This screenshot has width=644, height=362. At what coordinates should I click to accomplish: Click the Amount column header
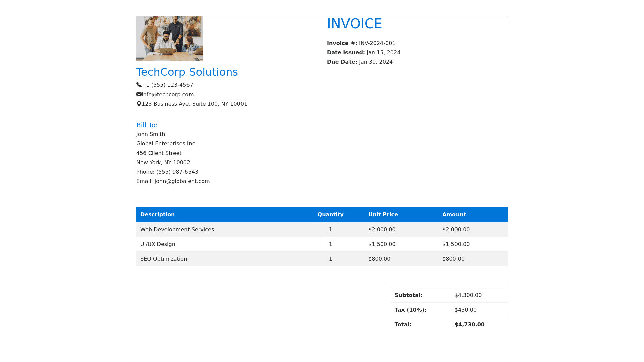tap(454, 215)
